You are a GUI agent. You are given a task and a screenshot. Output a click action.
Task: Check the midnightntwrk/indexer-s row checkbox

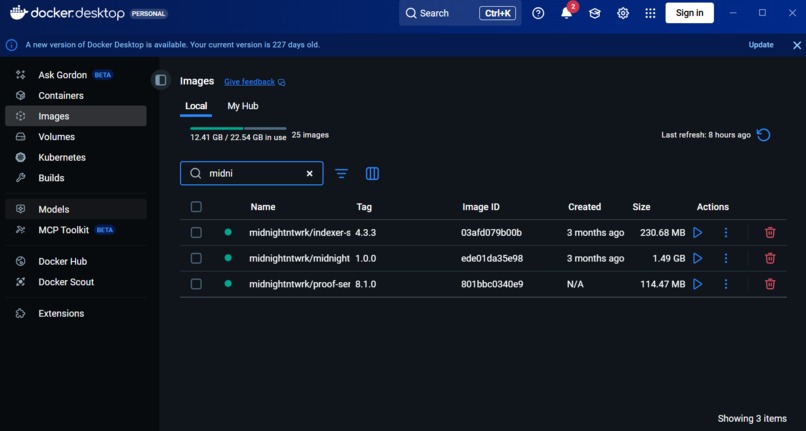coord(196,232)
